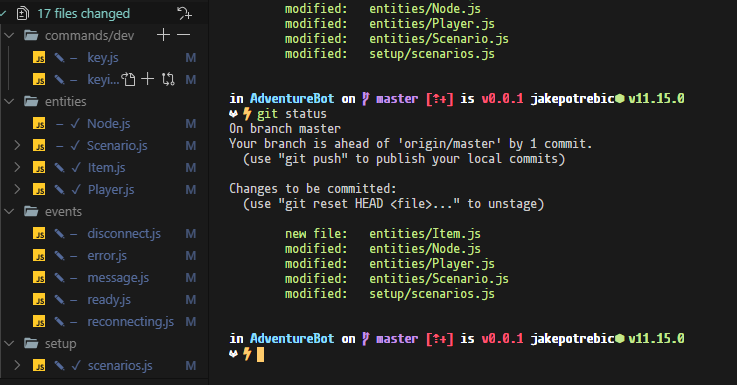Select key.js in the changed files list
The image size is (737, 385).
tap(102, 58)
